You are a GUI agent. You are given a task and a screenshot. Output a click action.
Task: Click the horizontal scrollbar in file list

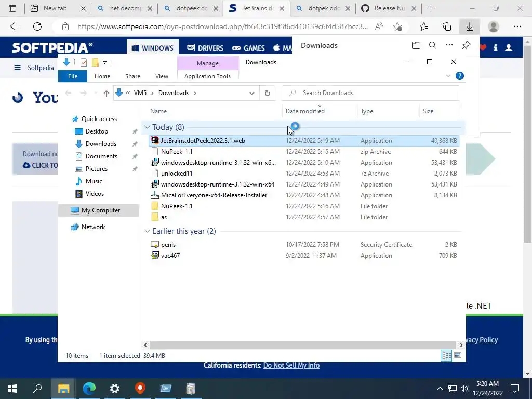coord(303,345)
